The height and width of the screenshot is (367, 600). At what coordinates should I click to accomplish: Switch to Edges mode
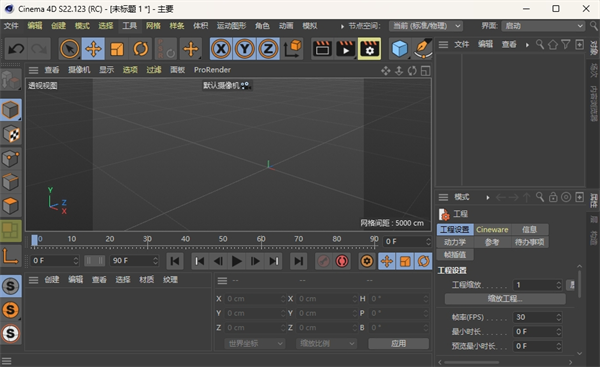10,182
